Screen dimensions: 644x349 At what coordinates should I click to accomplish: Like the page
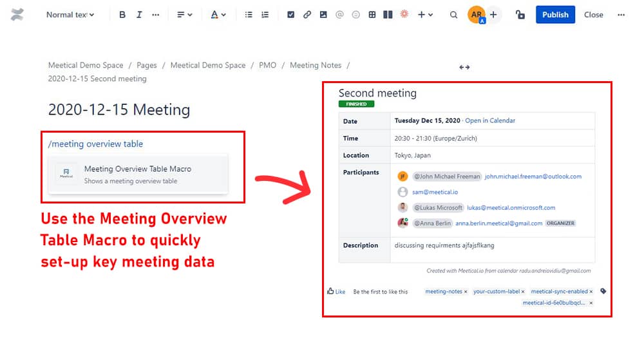point(336,292)
